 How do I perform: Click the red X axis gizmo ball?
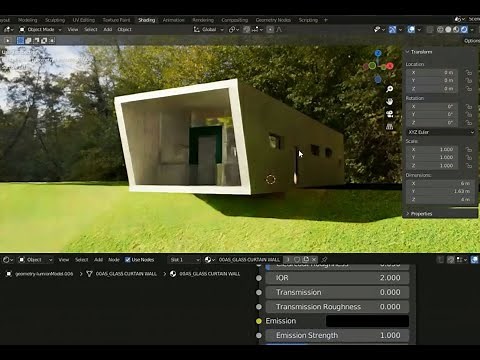tap(390, 66)
